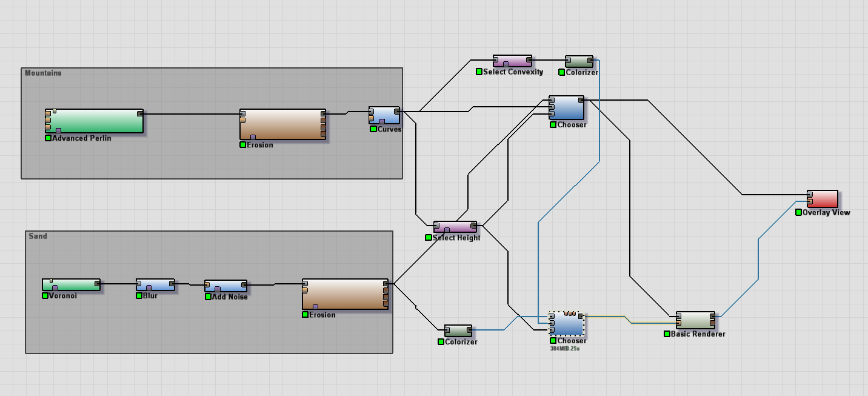The image size is (868, 396).
Task: Click the Mountains group title
Action: 43,73
